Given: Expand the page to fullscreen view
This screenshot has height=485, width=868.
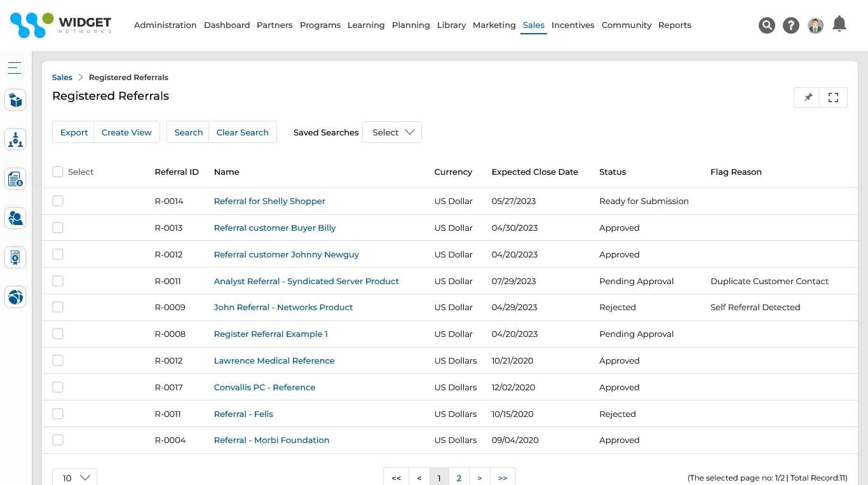Looking at the screenshot, I should click(x=833, y=97).
